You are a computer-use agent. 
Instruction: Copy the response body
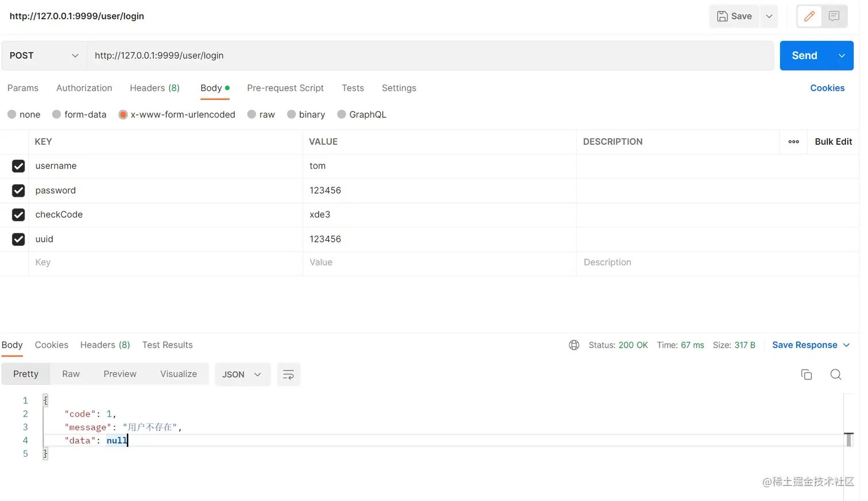(x=806, y=374)
